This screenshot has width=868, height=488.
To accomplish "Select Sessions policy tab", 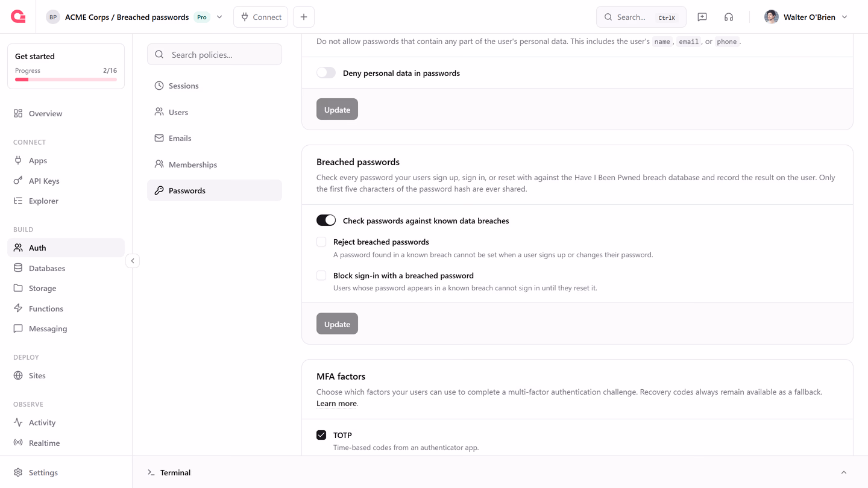I will 215,86.
